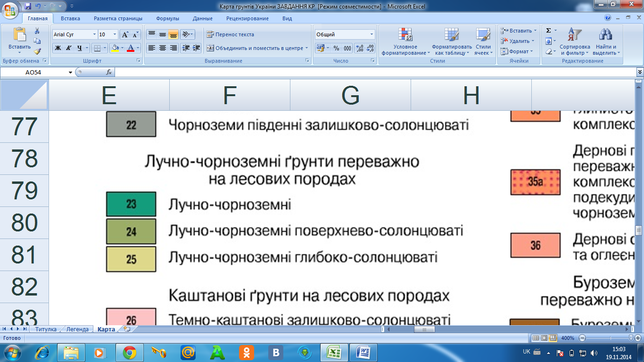The image size is (644, 362).
Task: Click the center horizontal alignment icon
Action: click(162, 48)
